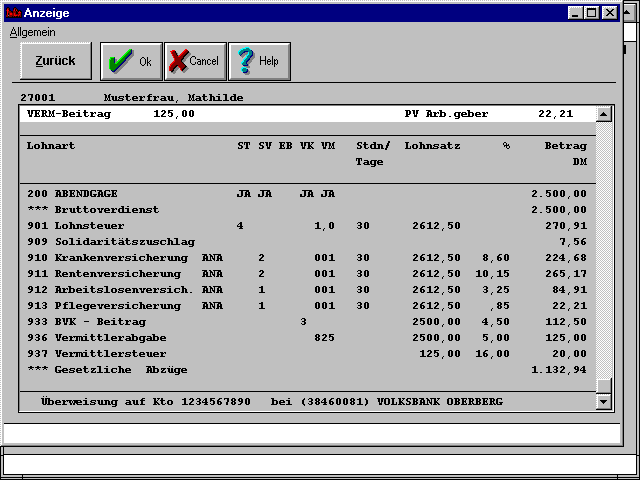Go back with the Zurück button
The height and width of the screenshot is (480, 640).
click(55, 61)
